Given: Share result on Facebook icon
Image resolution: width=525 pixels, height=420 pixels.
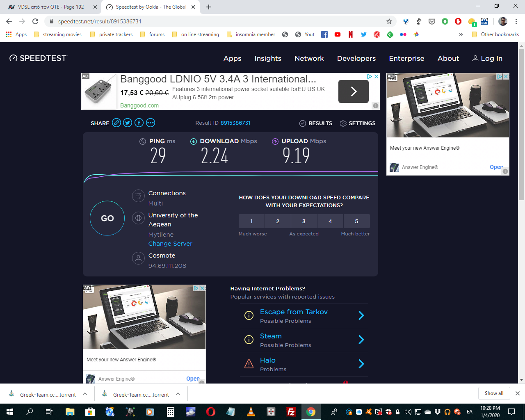Looking at the screenshot, I should [x=139, y=123].
